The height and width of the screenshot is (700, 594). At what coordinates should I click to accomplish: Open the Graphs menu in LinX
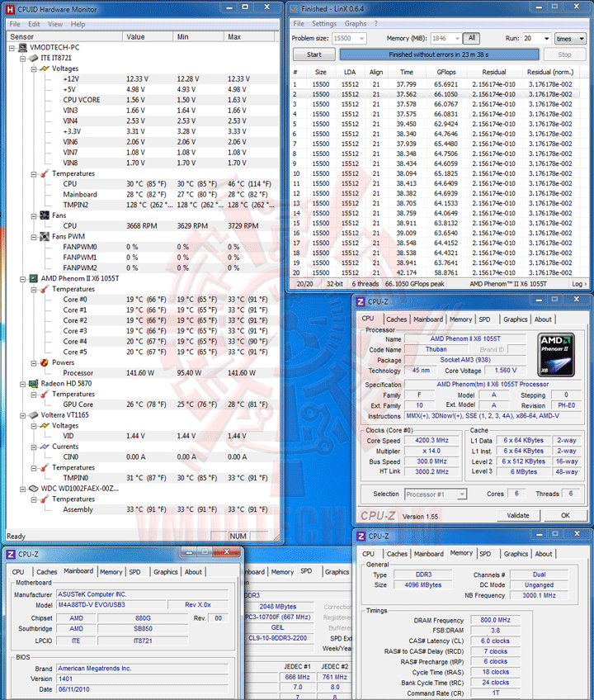[x=356, y=24]
